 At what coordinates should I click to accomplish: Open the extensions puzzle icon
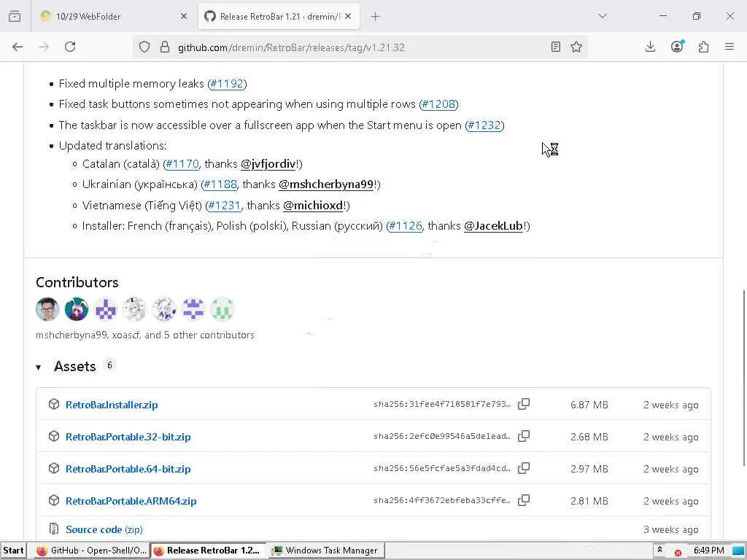pos(703,47)
